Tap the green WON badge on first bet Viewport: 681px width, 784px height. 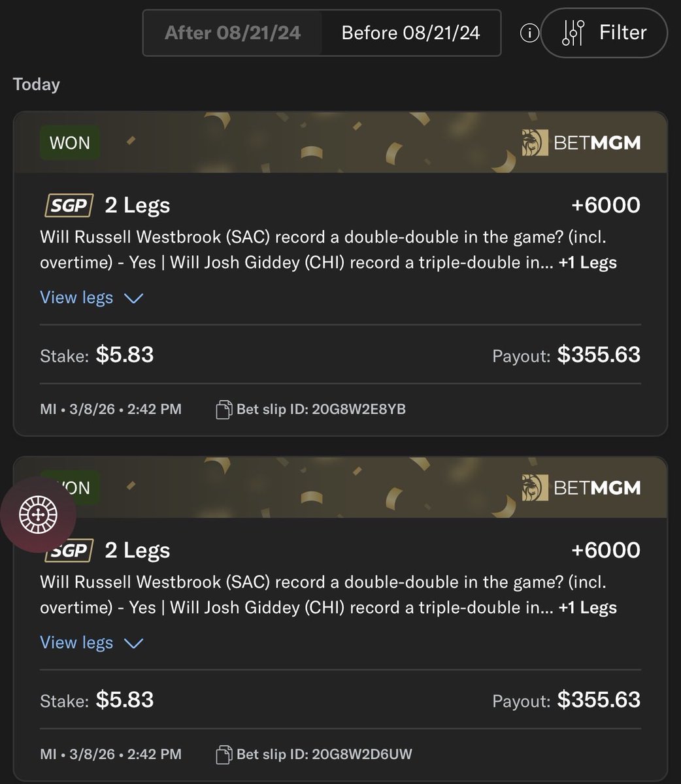(x=70, y=142)
